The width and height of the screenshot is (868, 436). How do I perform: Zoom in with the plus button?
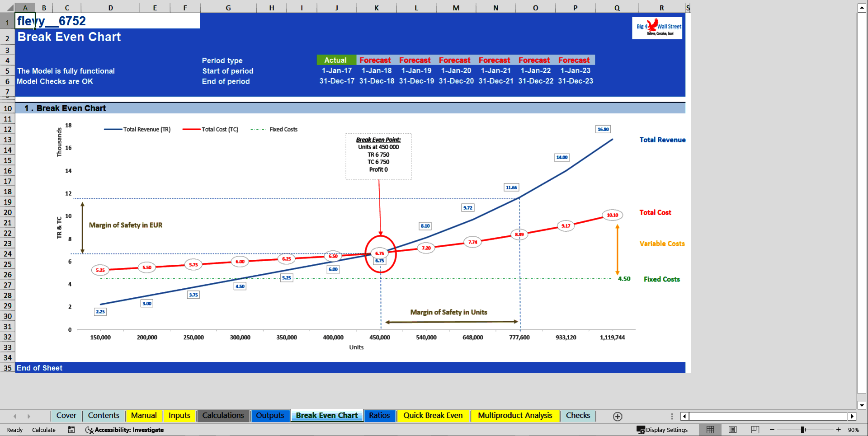[839, 430]
